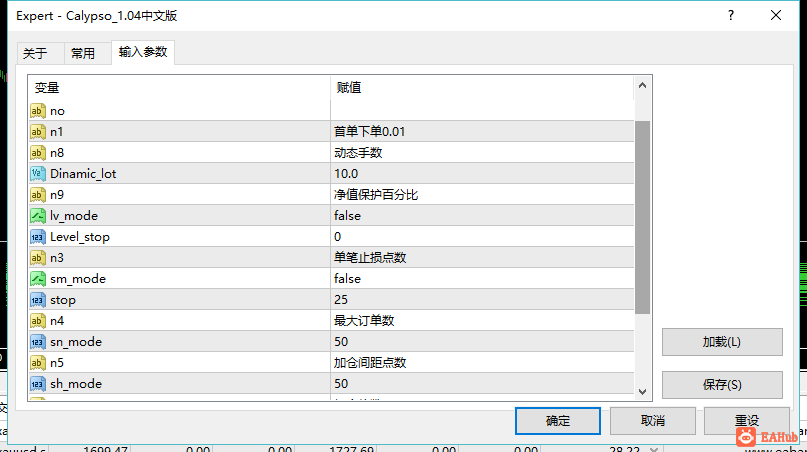This screenshot has height=452, width=807.
Task: Click the integer icon beside Level_stop
Action: point(38,237)
